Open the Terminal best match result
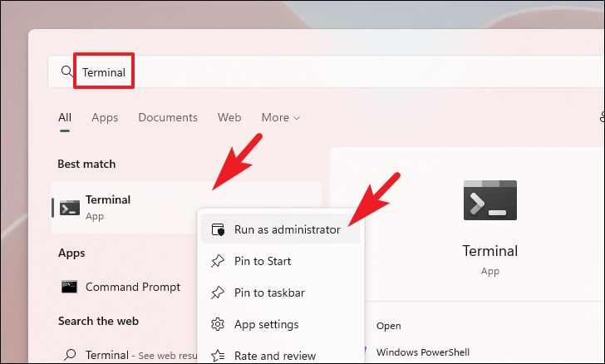The height and width of the screenshot is (364, 605). tap(187, 208)
